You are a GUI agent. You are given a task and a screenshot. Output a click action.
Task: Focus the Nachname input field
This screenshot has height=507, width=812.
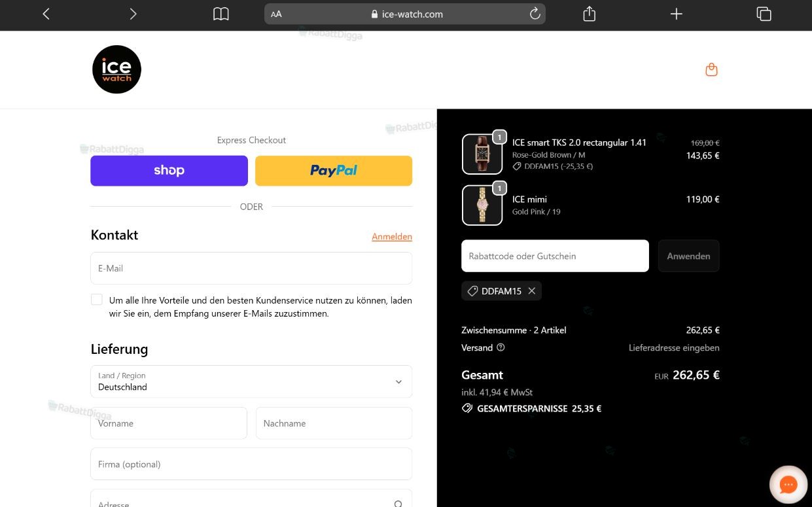[334, 423]
